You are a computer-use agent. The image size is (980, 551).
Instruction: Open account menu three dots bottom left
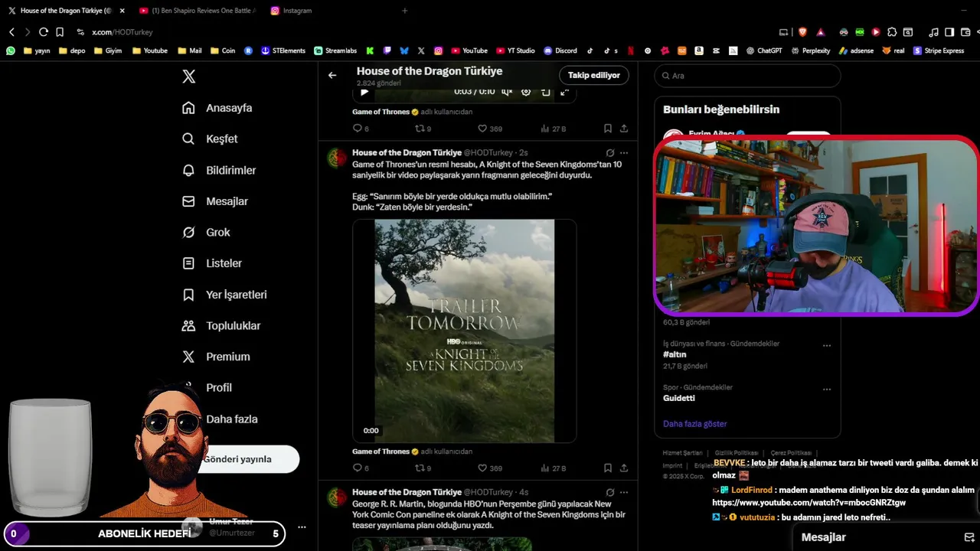pyautogui.click(x=302, y=527)
